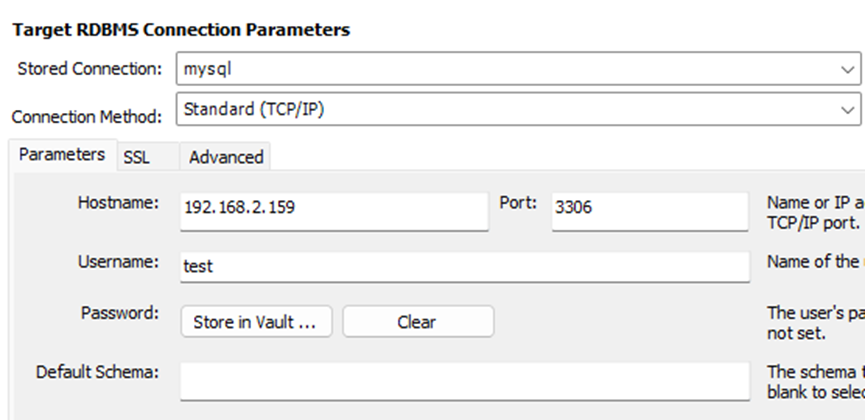This screenshot has height=420, width=865.
Task: Expand the Connection Method dropdown arrow
Action: tap(848, 109)
